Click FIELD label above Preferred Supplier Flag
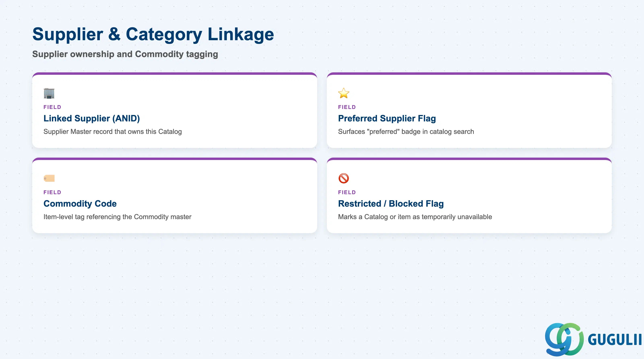Screen dimensions: 644x359 [347, 107]
